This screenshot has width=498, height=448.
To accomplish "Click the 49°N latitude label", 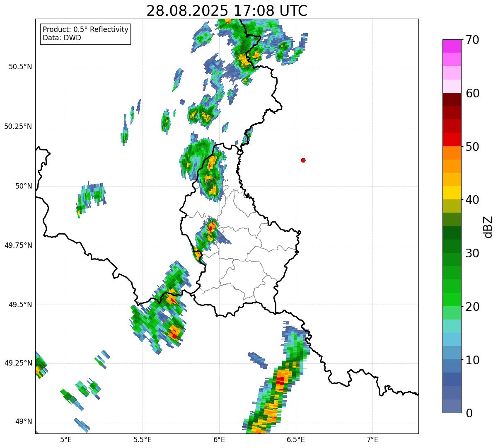I will point(24,421).
